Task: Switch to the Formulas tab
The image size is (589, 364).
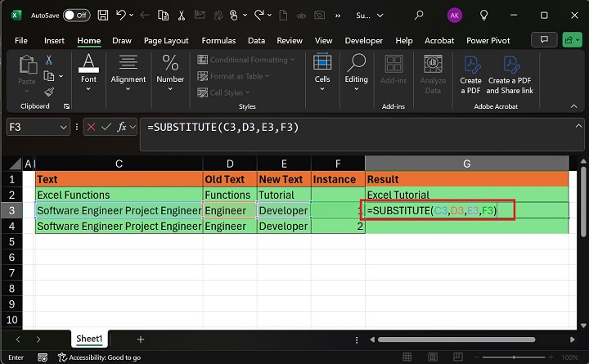Action: [218, 40]
